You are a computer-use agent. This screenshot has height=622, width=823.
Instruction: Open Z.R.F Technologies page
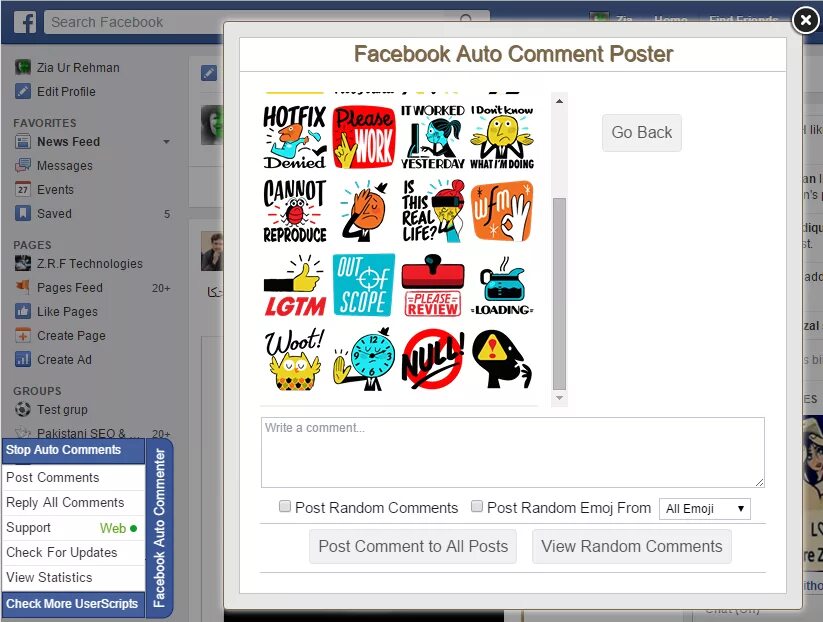(89, 263)
